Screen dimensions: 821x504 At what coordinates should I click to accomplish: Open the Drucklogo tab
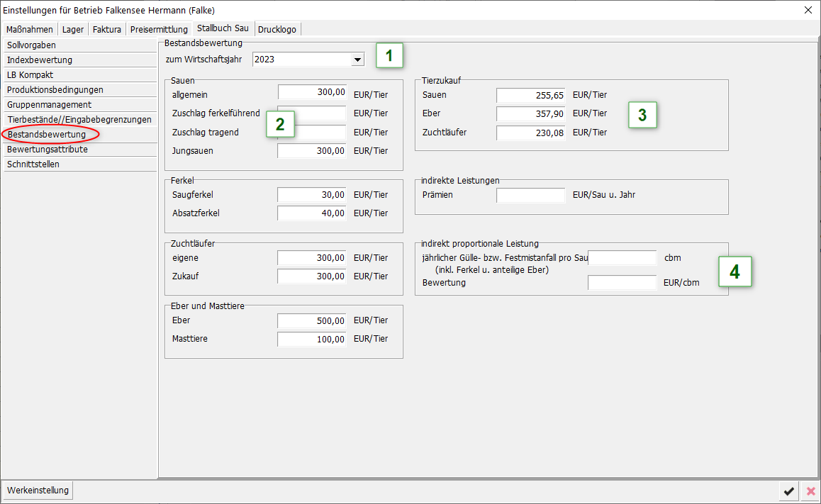click(x=278, y=29)
